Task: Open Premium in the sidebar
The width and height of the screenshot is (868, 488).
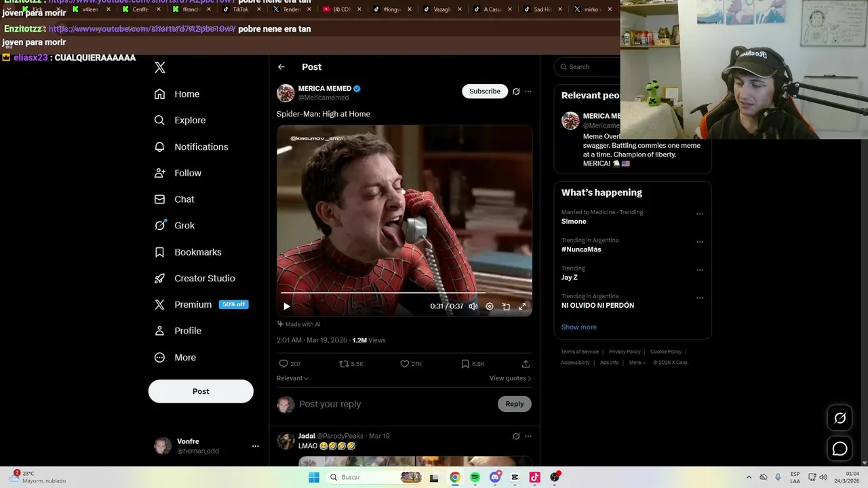Action: point(201,305)
